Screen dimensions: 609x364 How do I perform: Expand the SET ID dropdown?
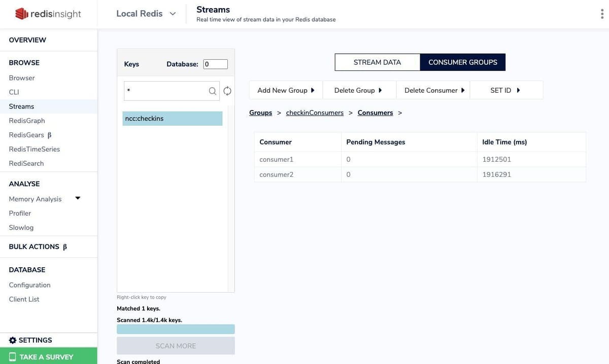pos(506,90)
